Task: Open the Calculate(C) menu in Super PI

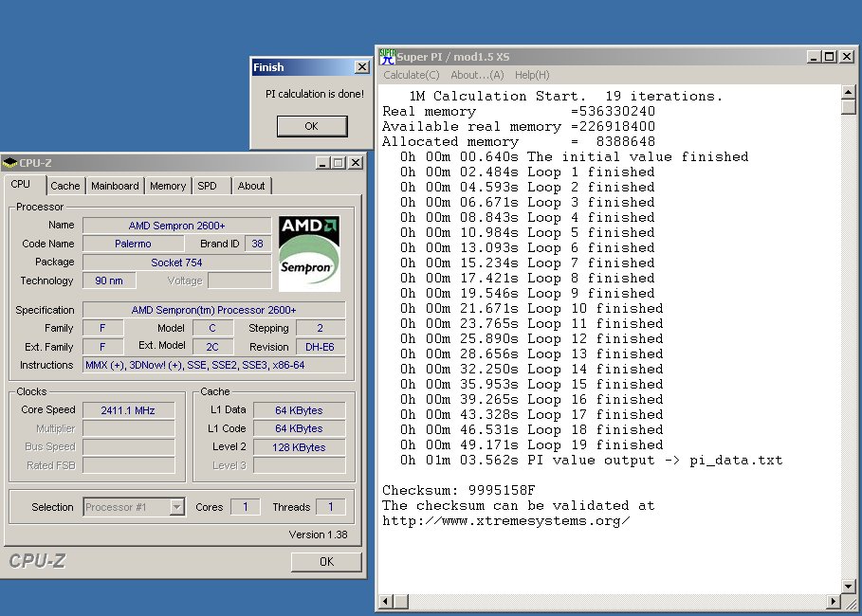Action: pos(412,75)
